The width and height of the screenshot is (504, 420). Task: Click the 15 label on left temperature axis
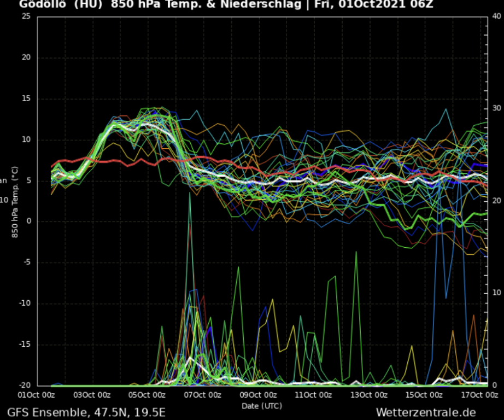26,98
